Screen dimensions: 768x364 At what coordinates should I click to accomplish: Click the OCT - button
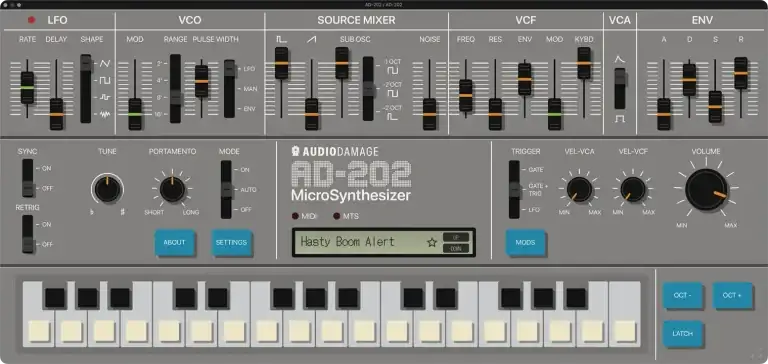[682, 295]
